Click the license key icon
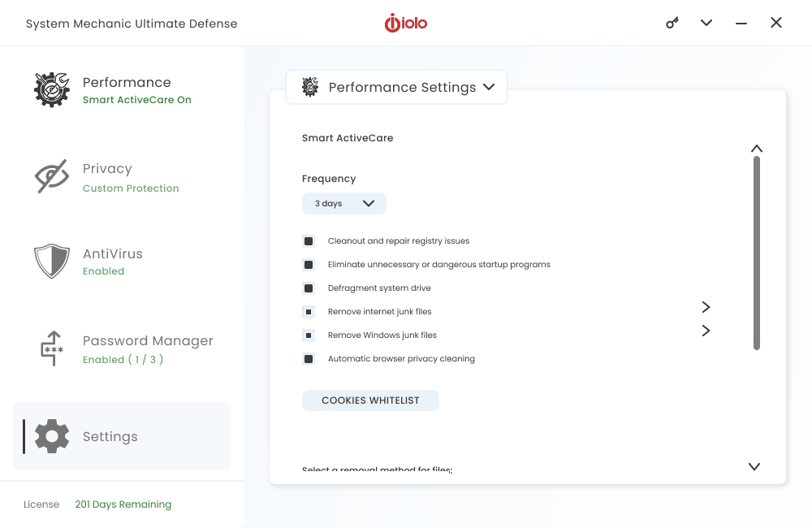The height and width of the screenshot is (528, 812). coord(672,23)
